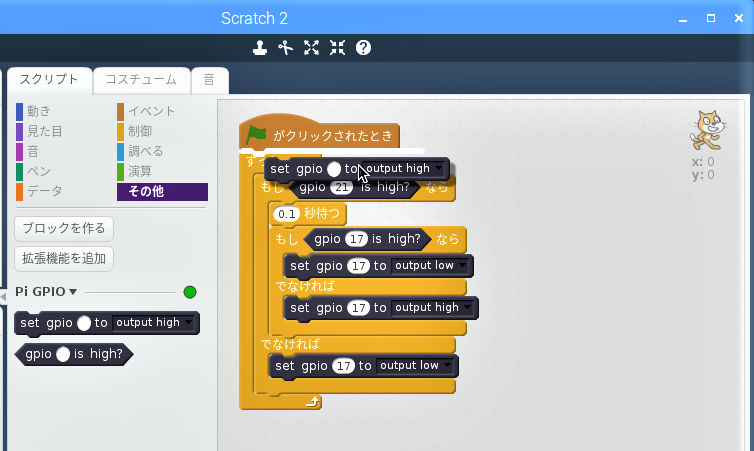The height and width of the screenshot is (451, 754).
Task: Click the 17 field in the nested output high block
Action: tap(358, 308)
